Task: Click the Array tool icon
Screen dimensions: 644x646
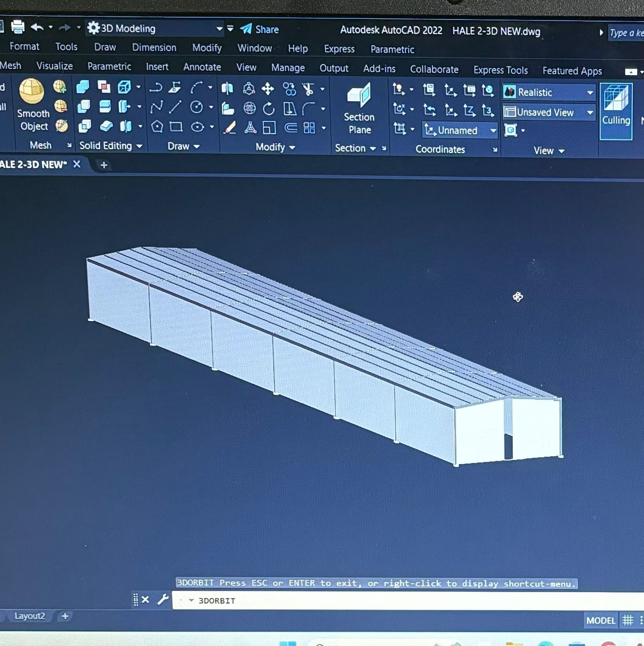Action: pos(309,128)
